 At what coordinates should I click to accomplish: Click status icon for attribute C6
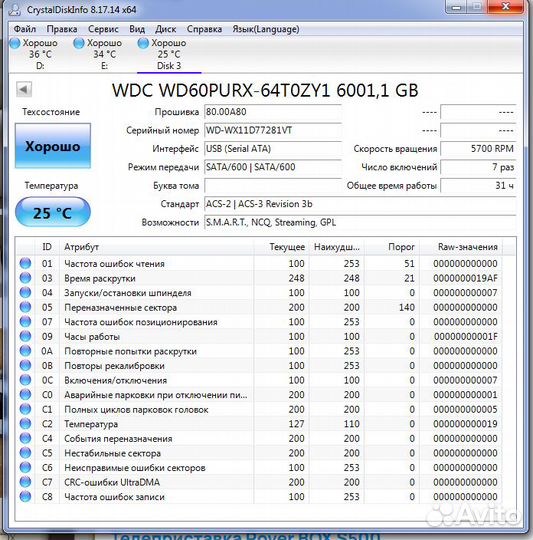(25, 467)
